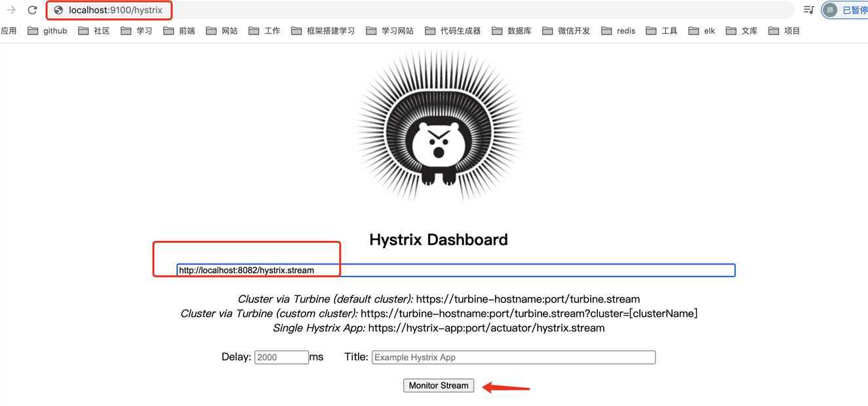The width and height of the screenshot is (868, 406).
Task: Open the github bookmarks folder
Action: tap(47, 31)
